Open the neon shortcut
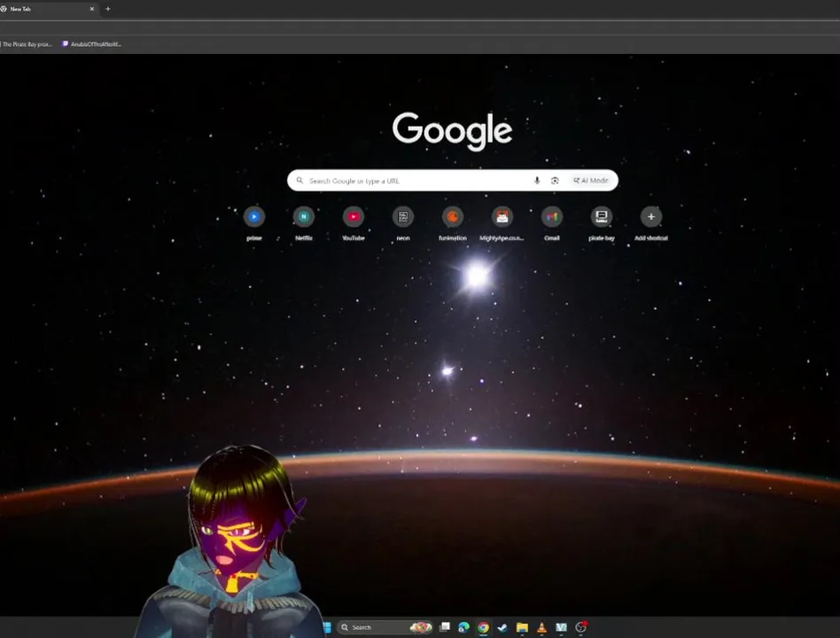 tap(403, 217)
